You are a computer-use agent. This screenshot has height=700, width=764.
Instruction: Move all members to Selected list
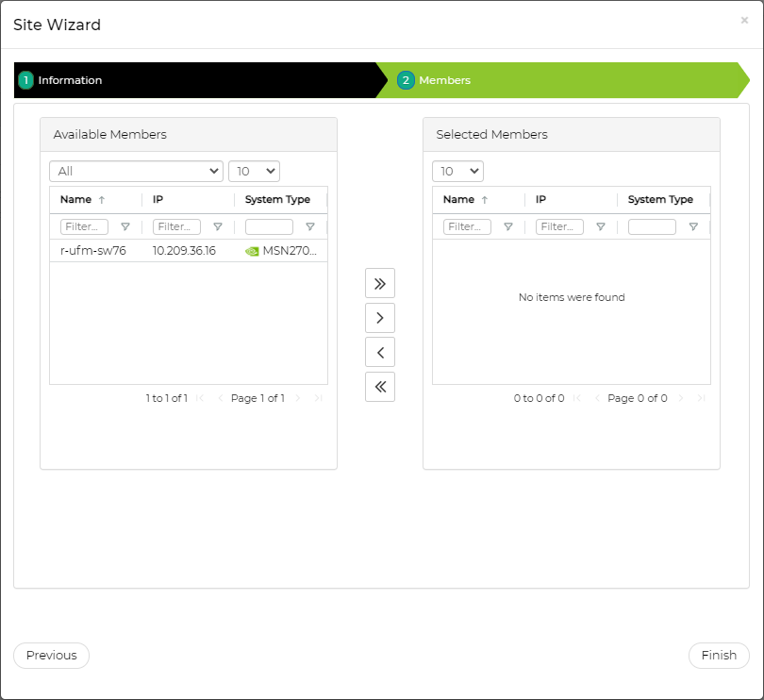[x=380, y=283]
